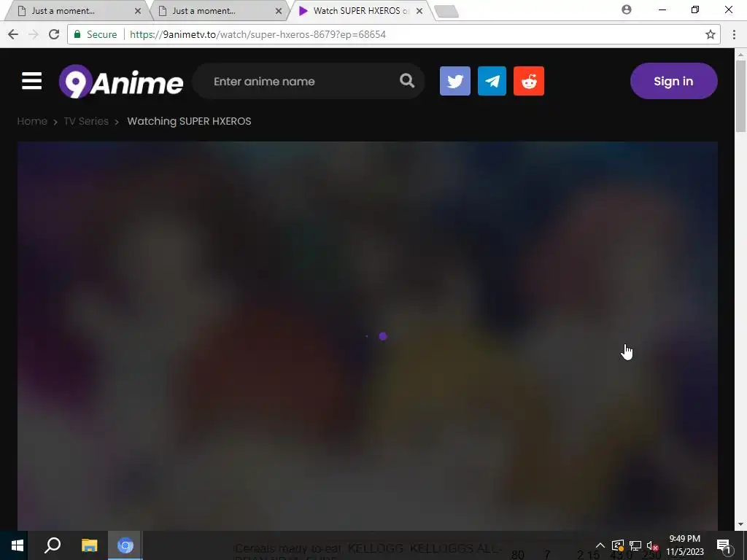Screen dimensions: 747x560
Task: Open the 9:49 PM clock and date
Action: point(684,545)
